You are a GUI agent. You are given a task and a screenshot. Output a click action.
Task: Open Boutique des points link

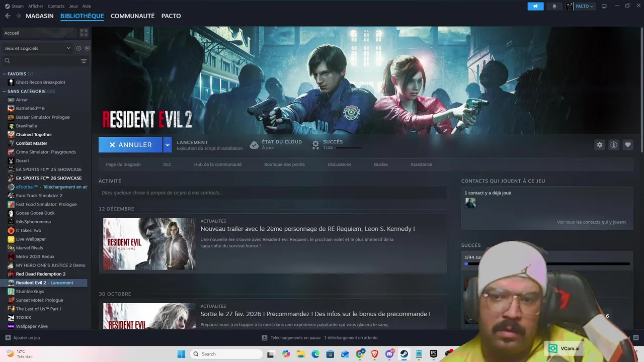pyautogui.click(x=284, y=164)
